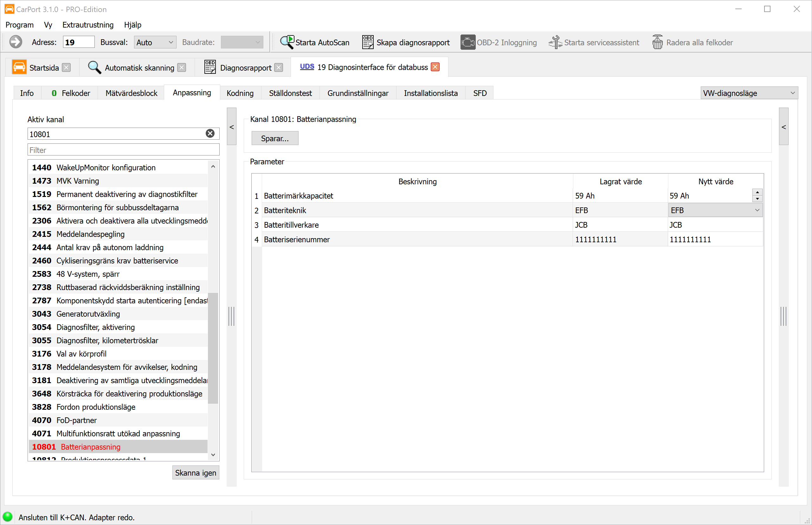
Task: Start AutoScan from the toolbar
Action: click(x=314, y=42)
